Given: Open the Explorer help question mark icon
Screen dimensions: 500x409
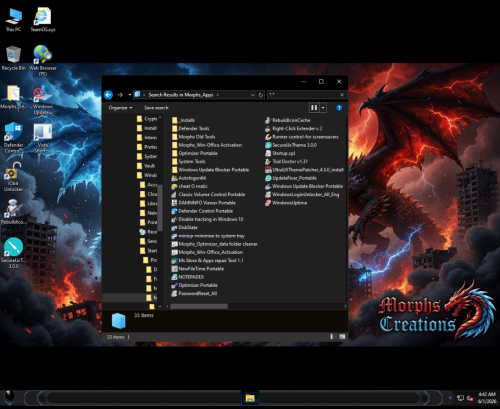Looking at the screenshot, I should tap(339, 108).
